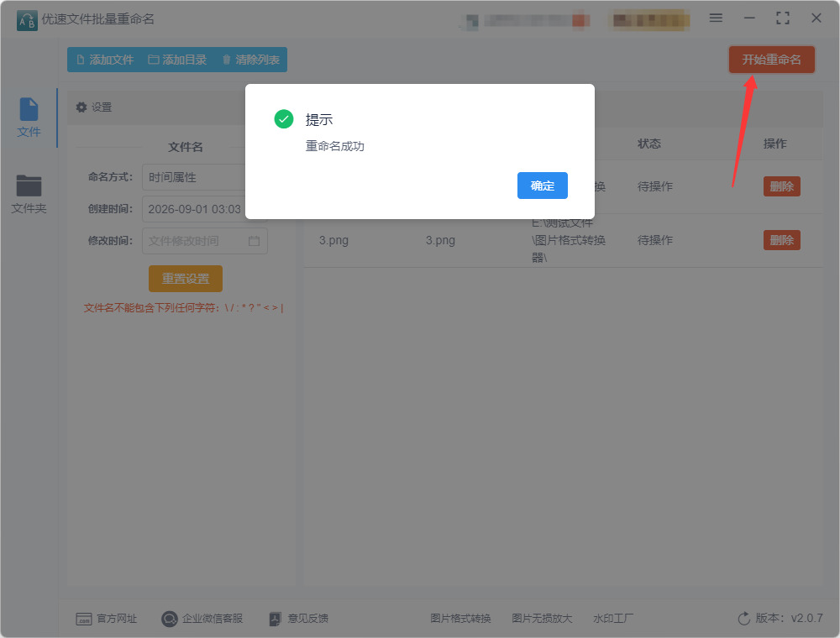The width and height of the screenshot is (840, 638).
Task: Click the 添加目录 toolbar button
Action: pos(177,60)
